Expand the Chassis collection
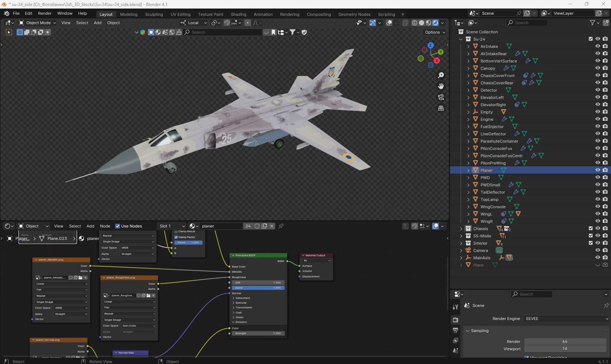Viewport: 611px width, 364px height. [461, 229]
